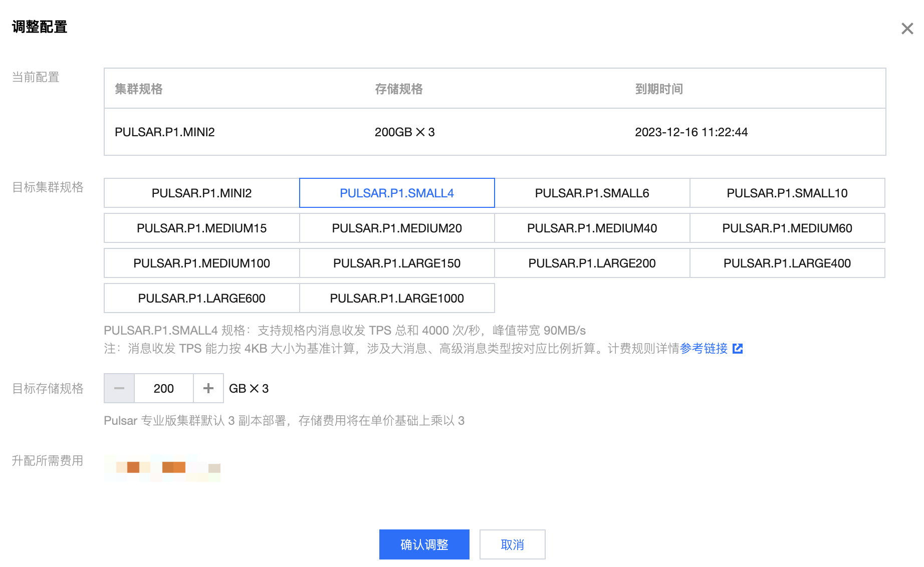
Task: Click the blurred upgrade fee amount
Action: [162, 468]
